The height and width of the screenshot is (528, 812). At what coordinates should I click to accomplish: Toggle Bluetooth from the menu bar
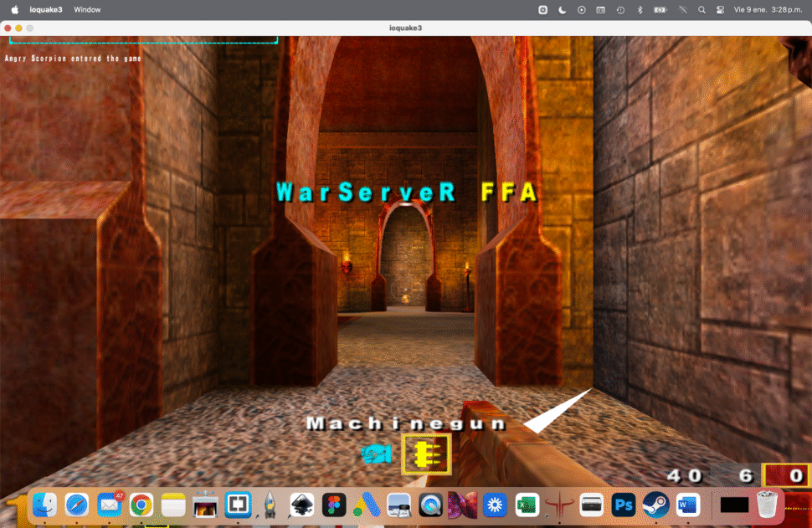(639, 9)
